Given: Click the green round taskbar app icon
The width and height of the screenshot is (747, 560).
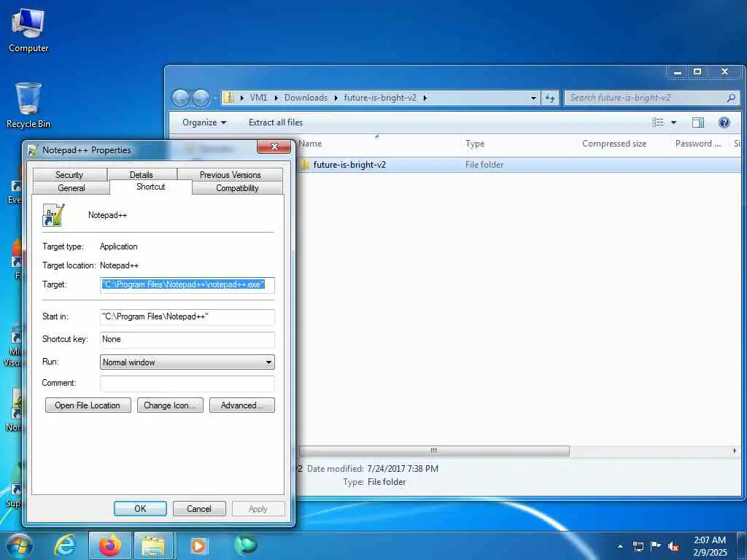Looking at the screenshot, I should (x=245, y=545).
